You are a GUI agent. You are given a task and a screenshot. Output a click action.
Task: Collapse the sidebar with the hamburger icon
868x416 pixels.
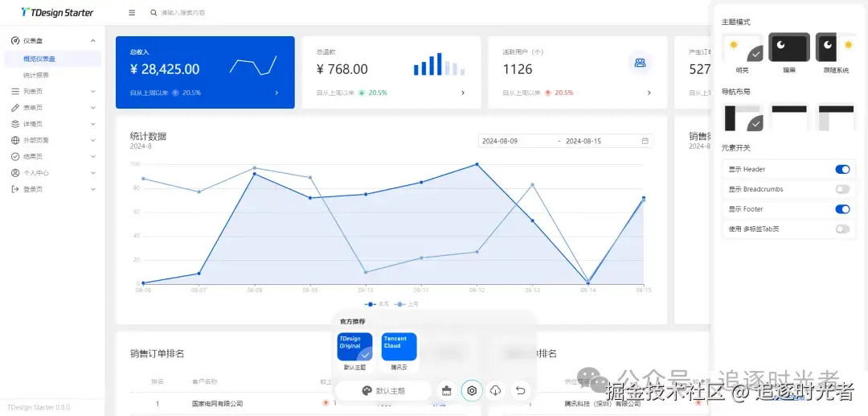(x=132, y=13)
